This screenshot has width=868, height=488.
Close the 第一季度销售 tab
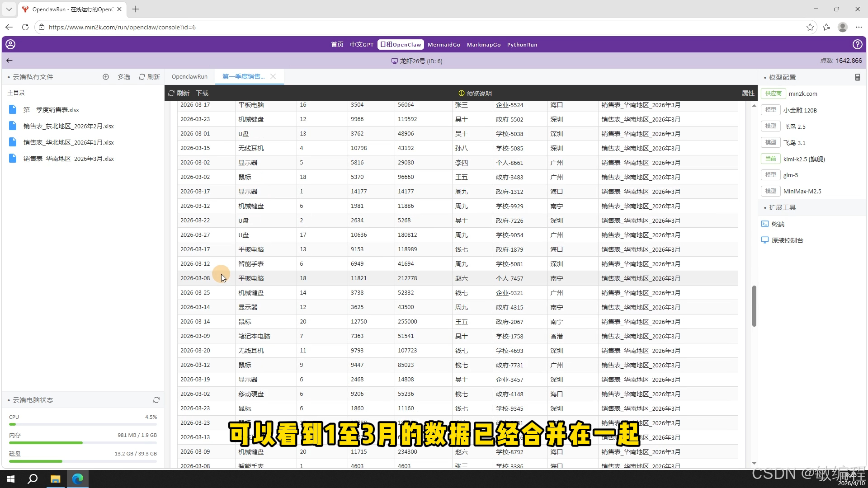(x=273, y=76)
